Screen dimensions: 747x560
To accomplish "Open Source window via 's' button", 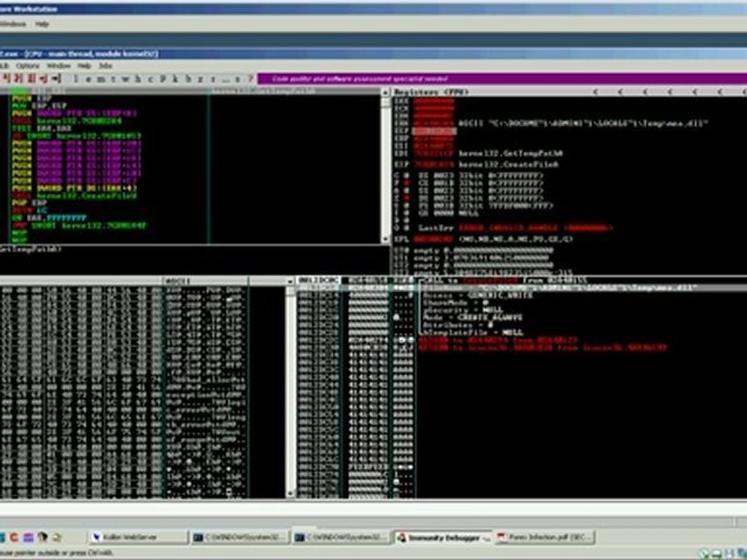I will tap(238, 79).
